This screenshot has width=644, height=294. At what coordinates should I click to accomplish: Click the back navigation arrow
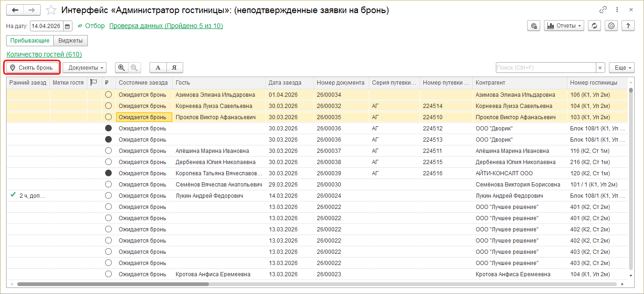pyautogui.click(x=15, y=10)
